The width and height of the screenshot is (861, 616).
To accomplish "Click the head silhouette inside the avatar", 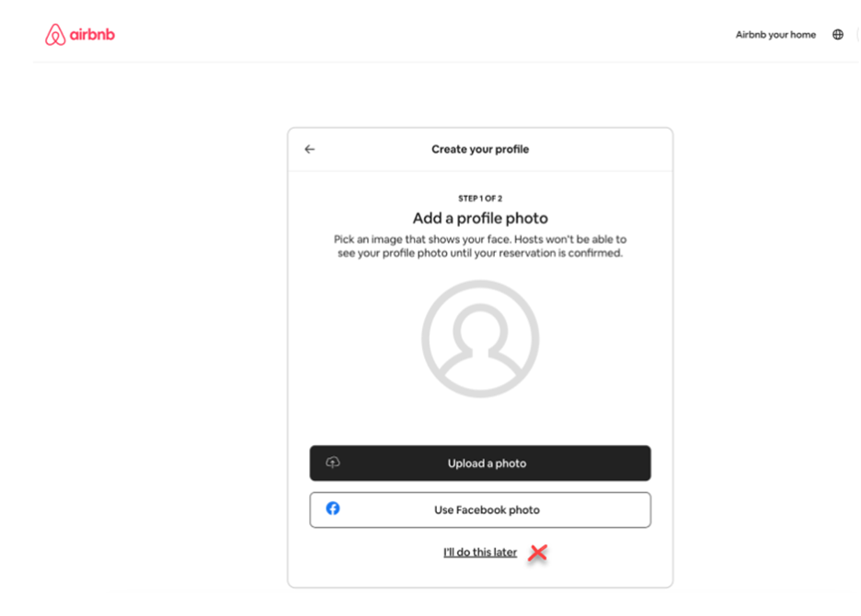I will click(480, 329).
